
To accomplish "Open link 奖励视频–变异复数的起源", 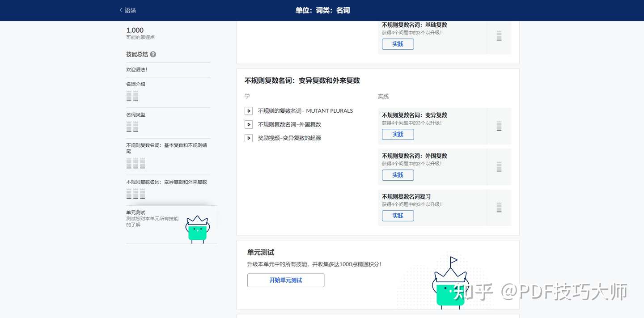I will click(289, 138).
